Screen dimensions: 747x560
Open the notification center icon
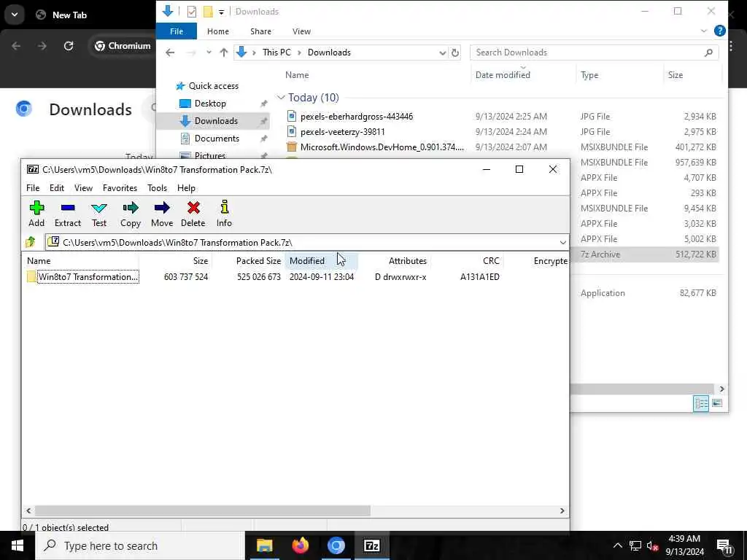(724, 547)
